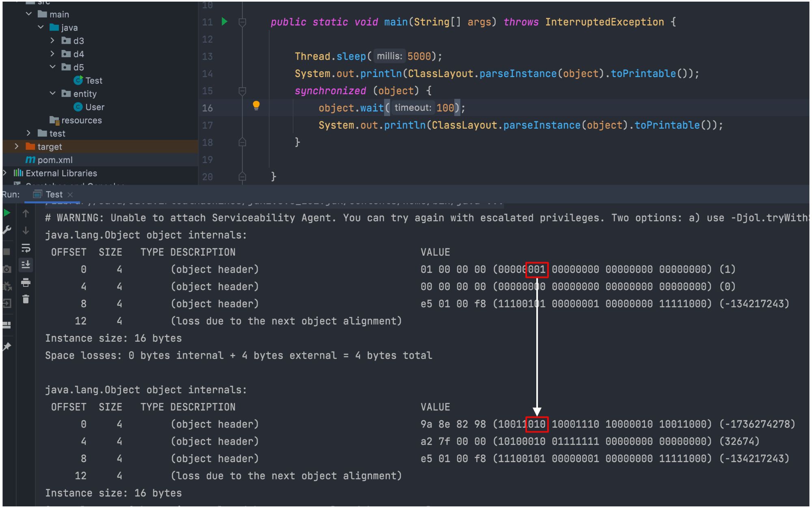
Task: Click the restore layout icon in run sidebar
Action: [7, 325]
